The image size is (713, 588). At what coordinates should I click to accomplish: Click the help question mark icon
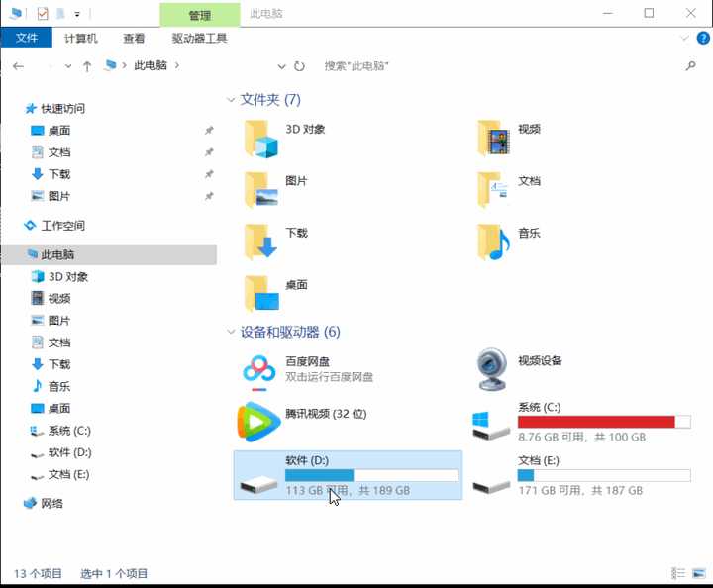coord(703,39)
